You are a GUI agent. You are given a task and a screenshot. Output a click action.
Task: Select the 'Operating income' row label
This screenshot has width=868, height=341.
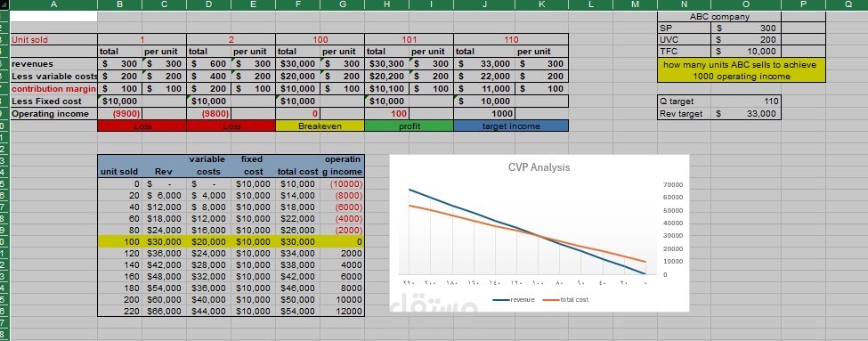tap(53, 113)
